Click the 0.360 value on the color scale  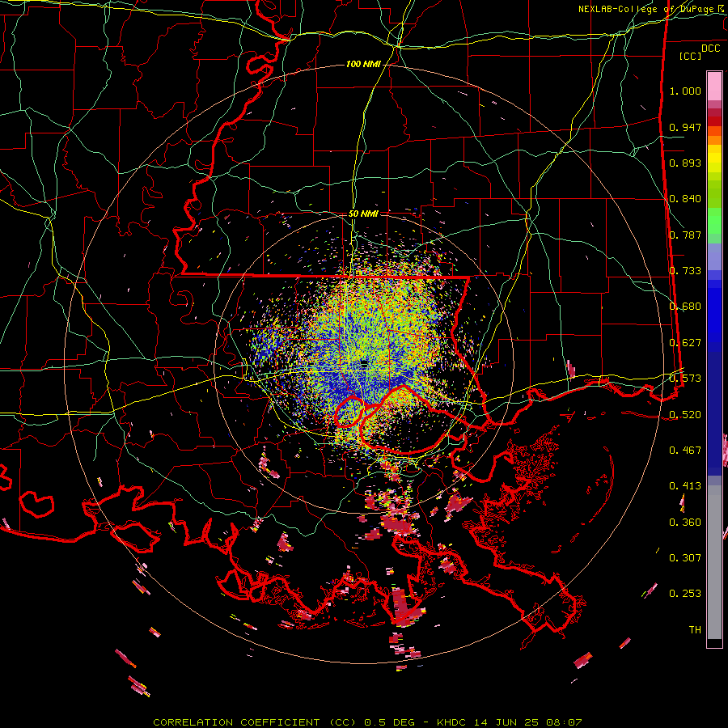685,523
